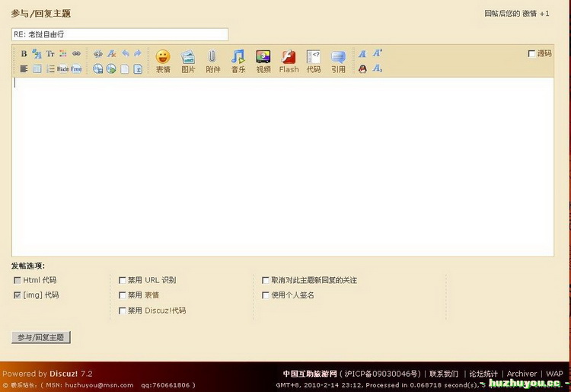This screenshot has width=571, height=392.
Task: Insert an image with 图片 icon
Action: (188, 61)
